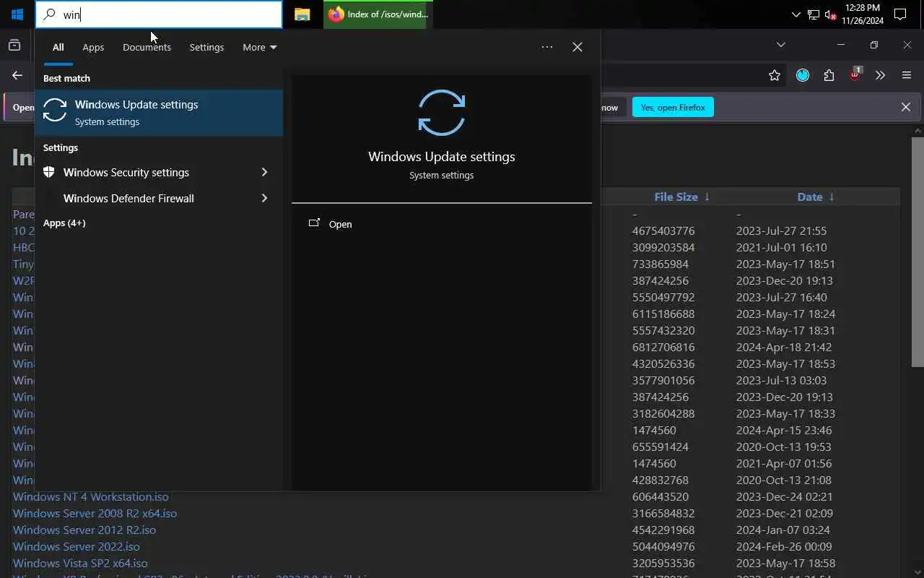Close the Windows search panel
This screenshot has height=578, width=924.
[577, 47]
